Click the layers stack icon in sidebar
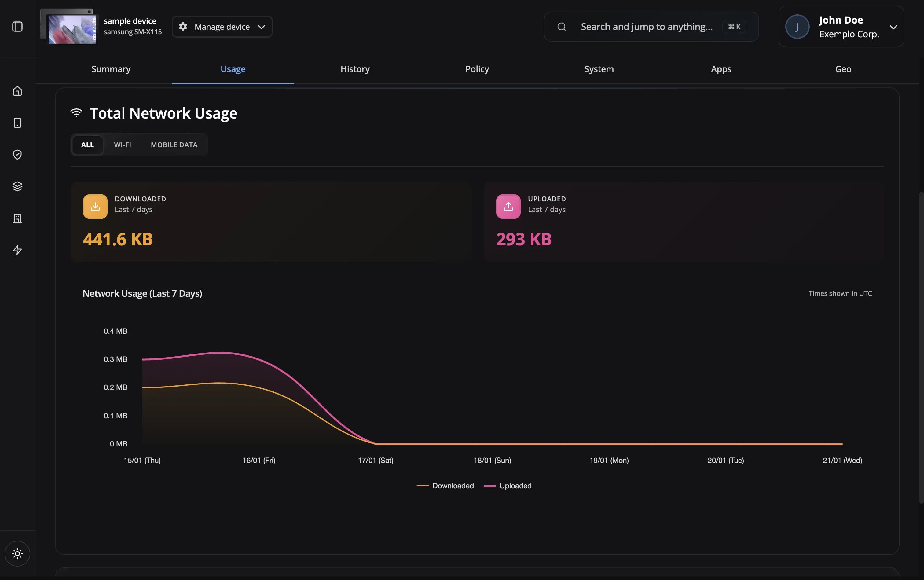 point(17,186)
